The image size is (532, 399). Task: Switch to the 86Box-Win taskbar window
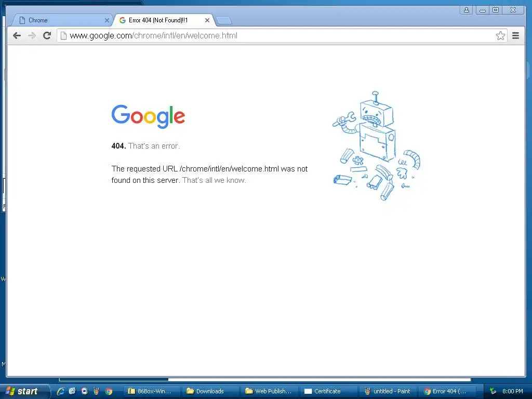point(152,391)
